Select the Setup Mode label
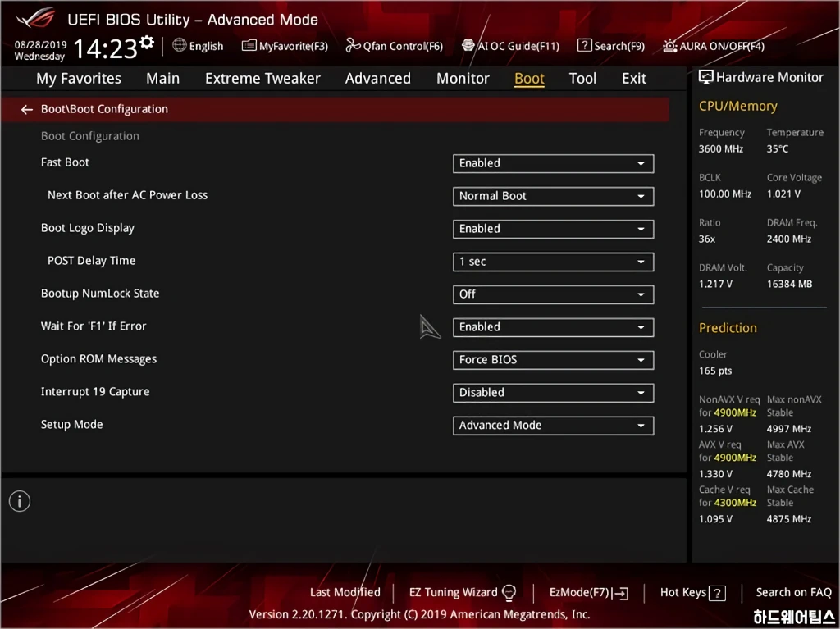The height and width of the screenshot is (629, 840). (72, 424)
